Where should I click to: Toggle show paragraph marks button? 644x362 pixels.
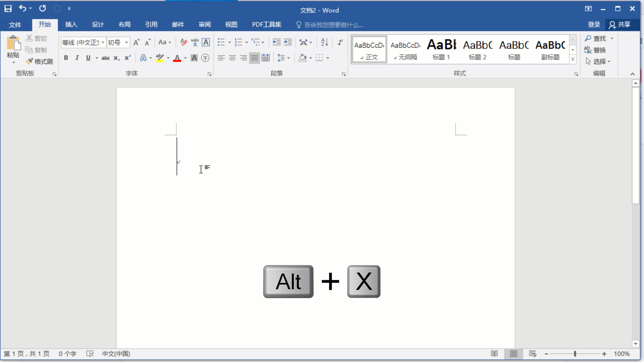pyautogui.click(x=340, y=42)
